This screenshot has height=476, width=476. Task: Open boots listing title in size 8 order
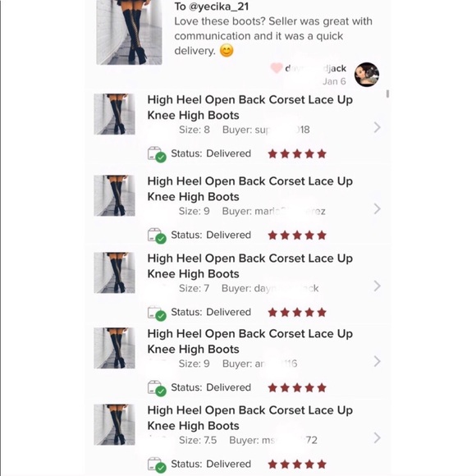click(x=249, y=108)
